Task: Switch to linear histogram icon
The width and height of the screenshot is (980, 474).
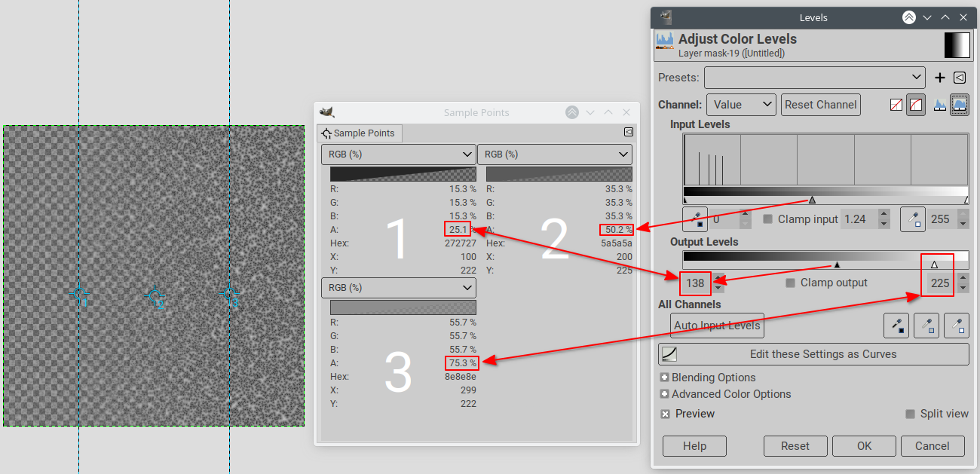Action: click(940, 105)
